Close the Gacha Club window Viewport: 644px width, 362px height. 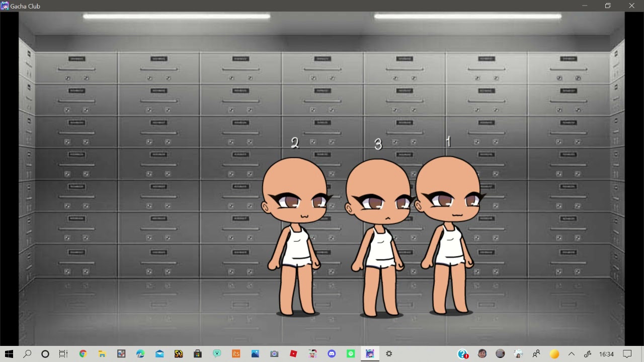631,6
